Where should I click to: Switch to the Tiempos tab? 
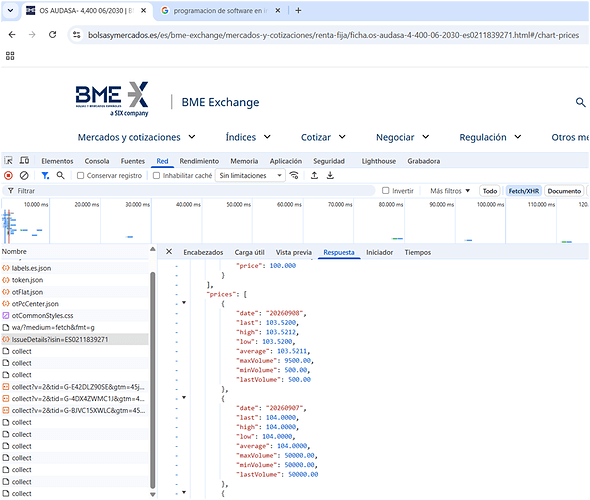[x=418, y=252]
